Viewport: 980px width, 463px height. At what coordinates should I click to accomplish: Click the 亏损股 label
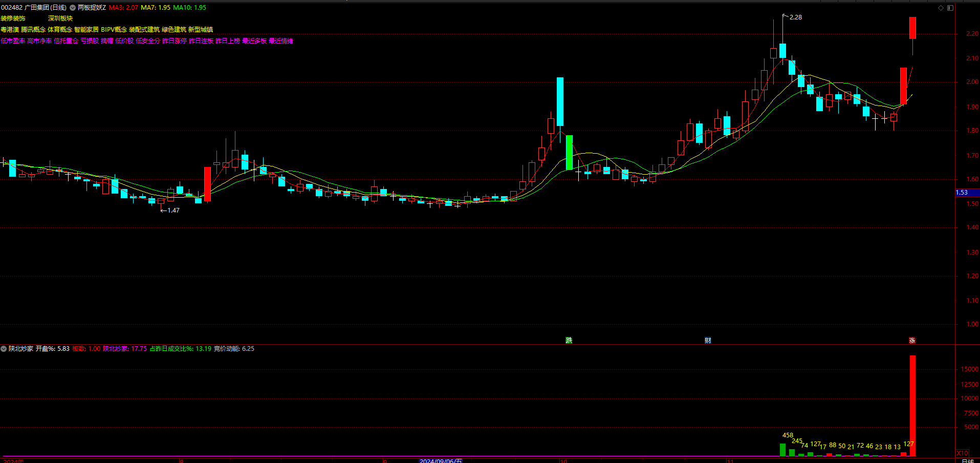pos(90,41)
